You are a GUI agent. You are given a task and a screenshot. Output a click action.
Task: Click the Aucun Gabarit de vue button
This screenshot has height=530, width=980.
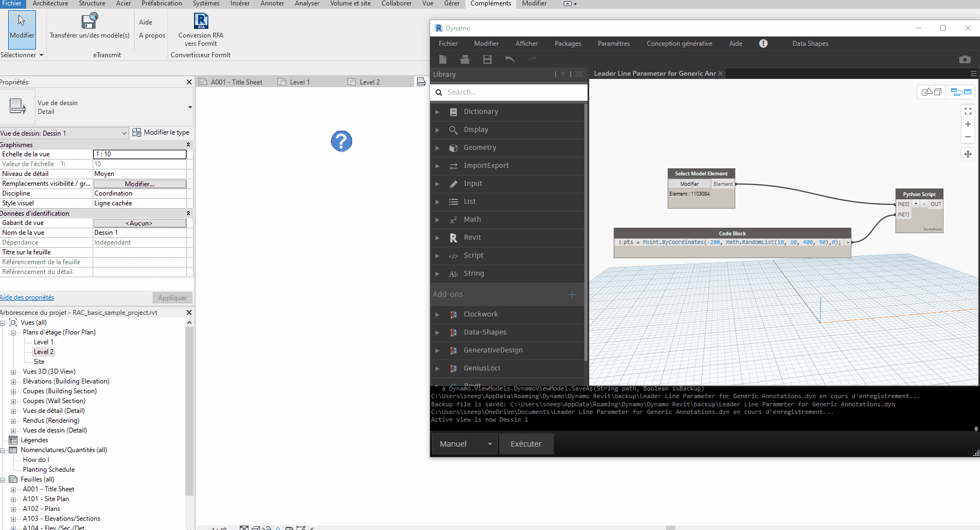tap(140, 223)
